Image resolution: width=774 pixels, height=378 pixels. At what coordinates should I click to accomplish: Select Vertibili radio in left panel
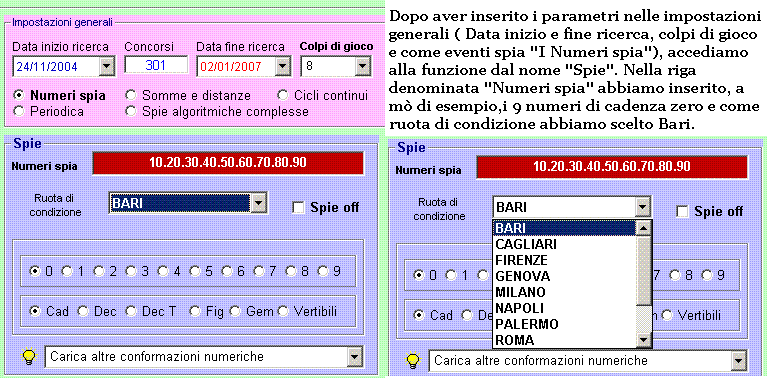283,311
